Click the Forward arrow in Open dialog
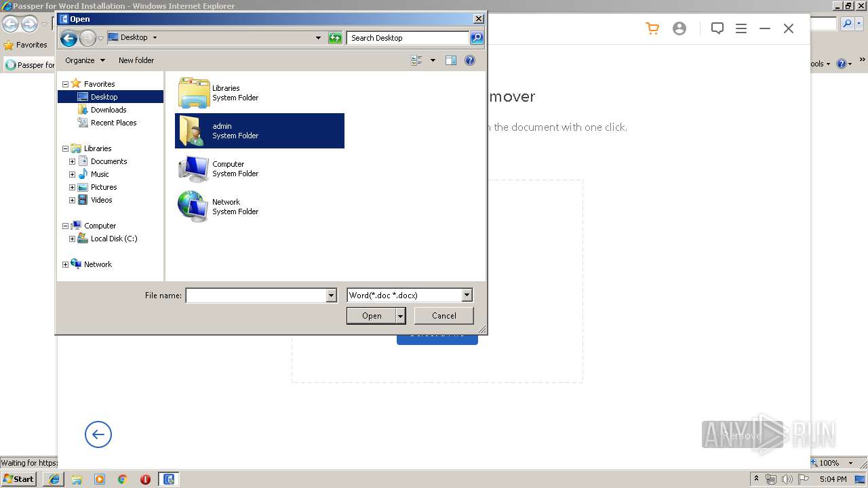The height and width of the screenshot is (488, 868). point(87,38)
